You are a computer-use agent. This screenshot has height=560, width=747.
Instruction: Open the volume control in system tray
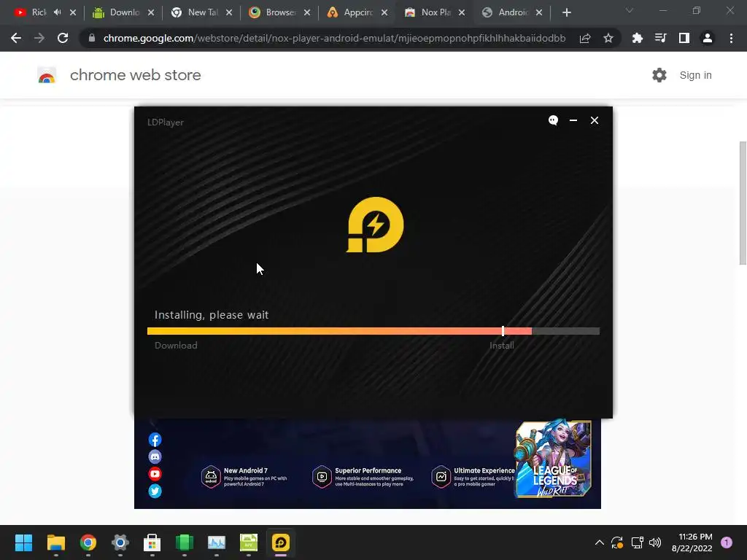coord(656,542)
